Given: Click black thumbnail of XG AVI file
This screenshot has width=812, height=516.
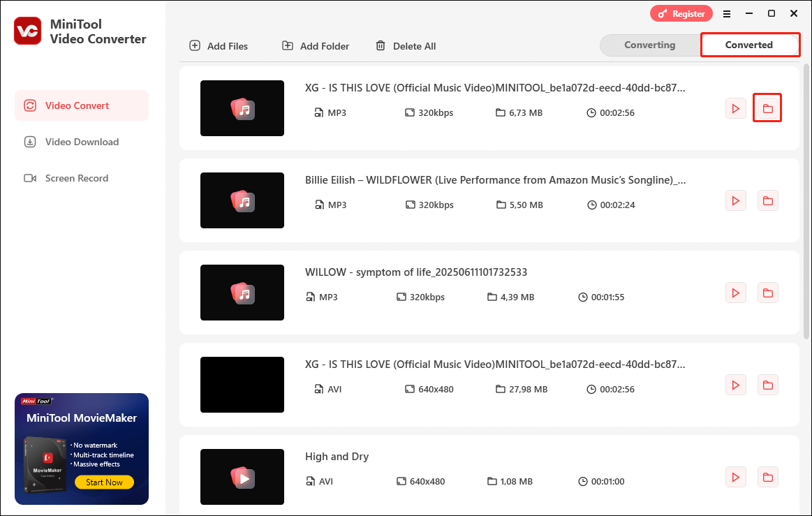Looking at the screenshot, I should [x=242, y=385].
